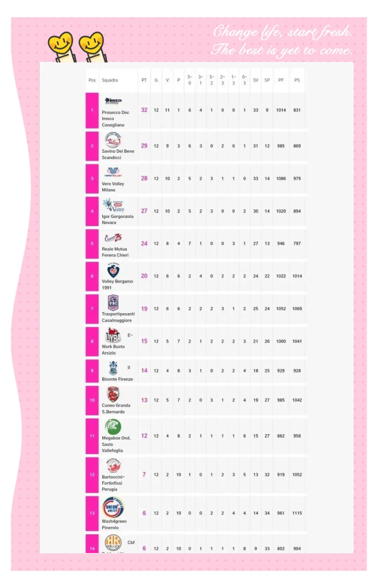Image resolution: width=378 pixels, height=588 pixels.
Task: Click the green Megabox Vallefoglia logo
Action: [x=113, y=427]
